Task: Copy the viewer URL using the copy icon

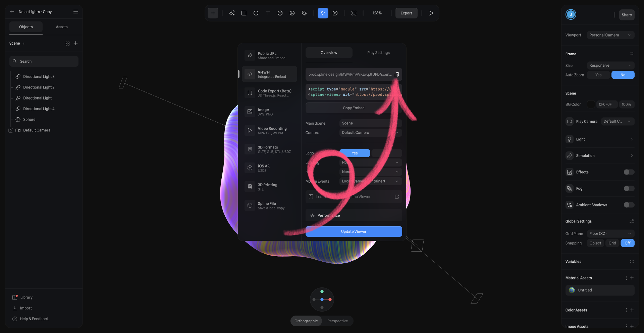Action: click(397, 74)
